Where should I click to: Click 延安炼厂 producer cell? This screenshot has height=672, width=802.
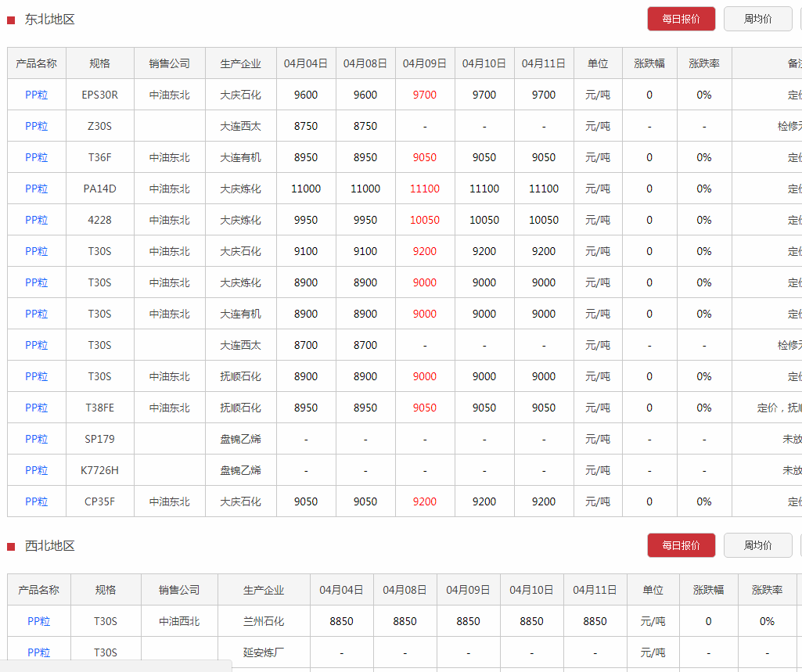pyautogui.click(x=264, y=652)
